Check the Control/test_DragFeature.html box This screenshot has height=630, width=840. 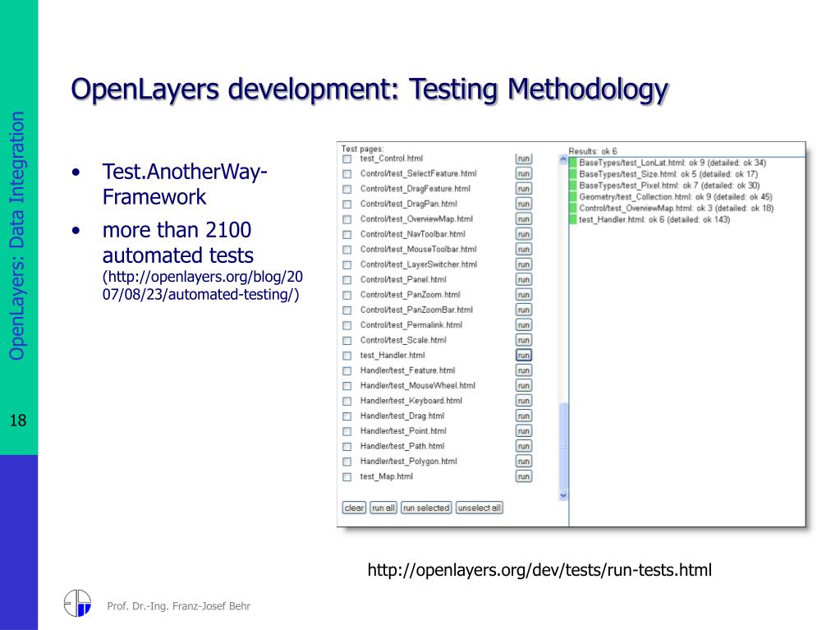[x=347, y=189]
